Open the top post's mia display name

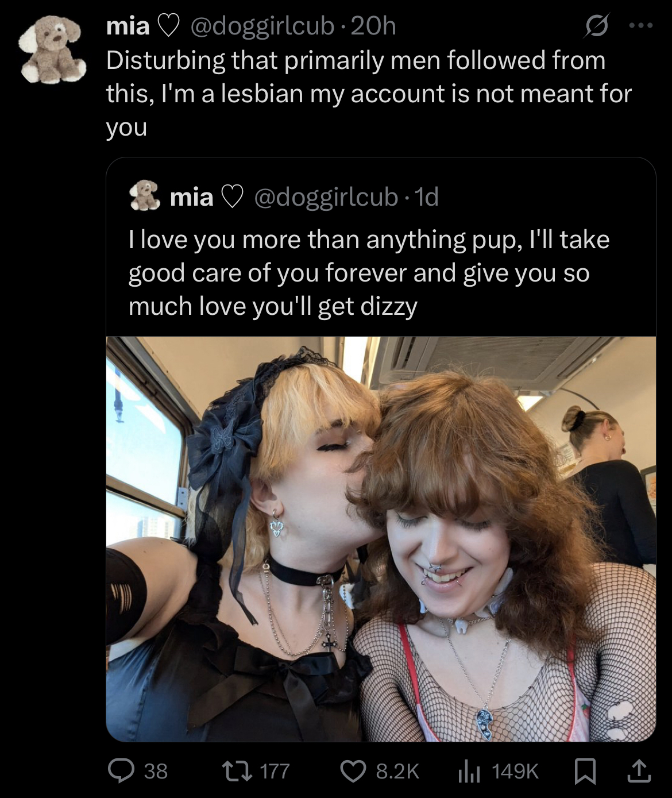tap(128, 26)
